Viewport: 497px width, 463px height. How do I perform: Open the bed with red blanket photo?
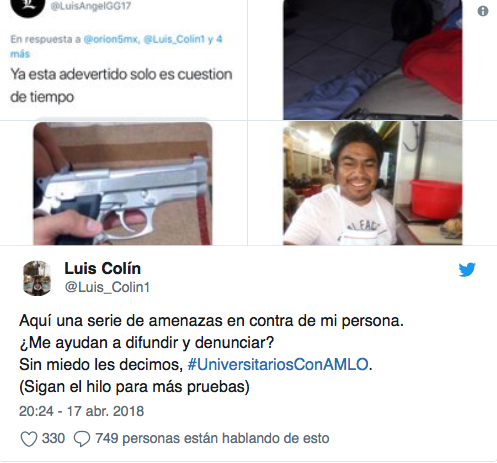pyautogui.click(x=373, y=60)
